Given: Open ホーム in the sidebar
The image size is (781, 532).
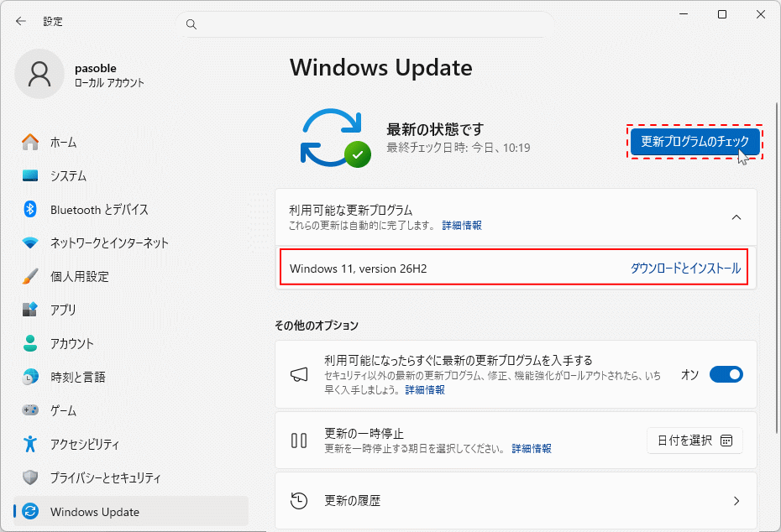Looking at the screenshot, I should coord(63,143).
